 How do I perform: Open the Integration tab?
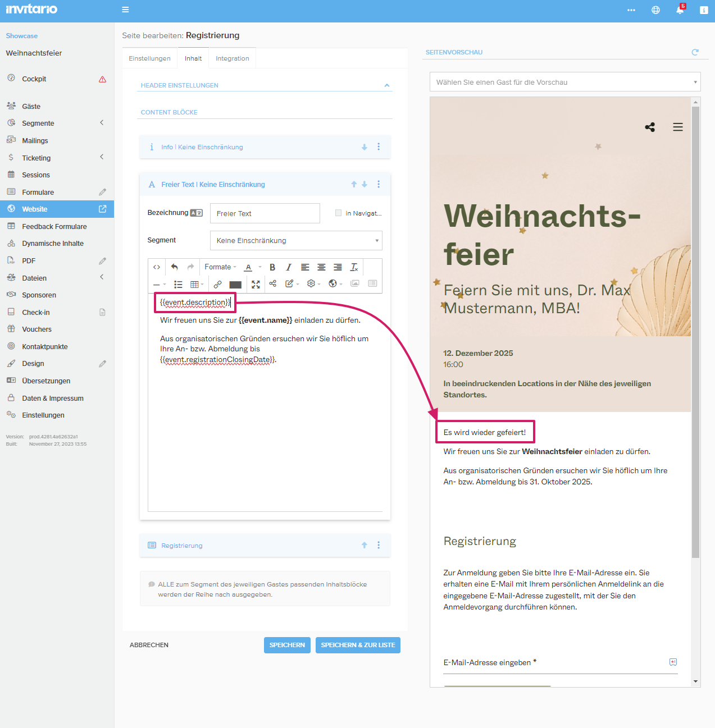[232, 58]
